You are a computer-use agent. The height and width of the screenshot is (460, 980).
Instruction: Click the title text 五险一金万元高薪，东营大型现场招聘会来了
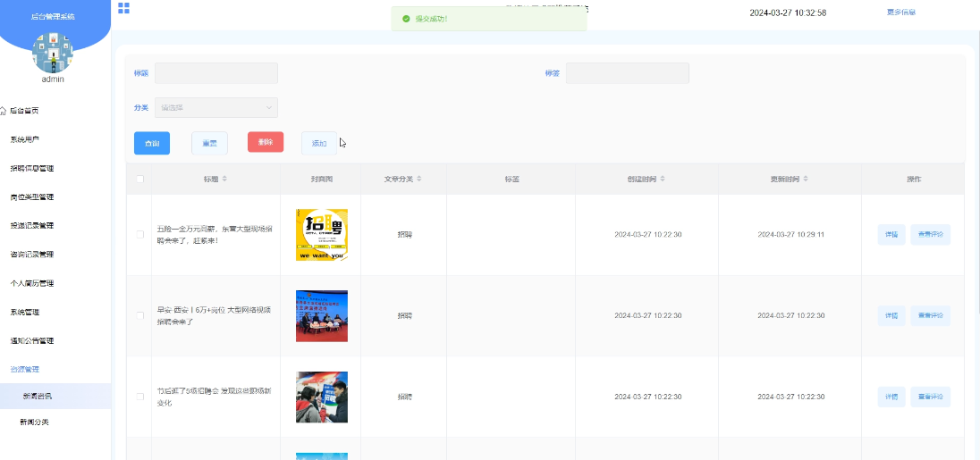(x=214, y=235)
